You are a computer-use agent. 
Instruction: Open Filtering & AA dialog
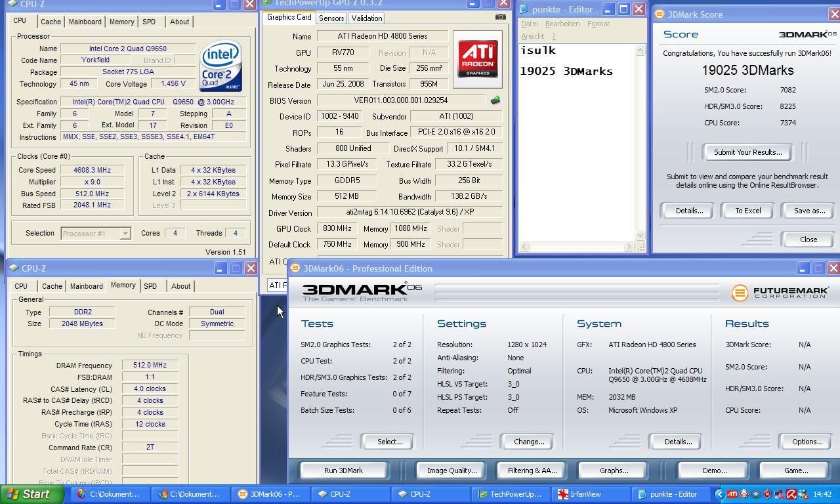coord(532,471)
